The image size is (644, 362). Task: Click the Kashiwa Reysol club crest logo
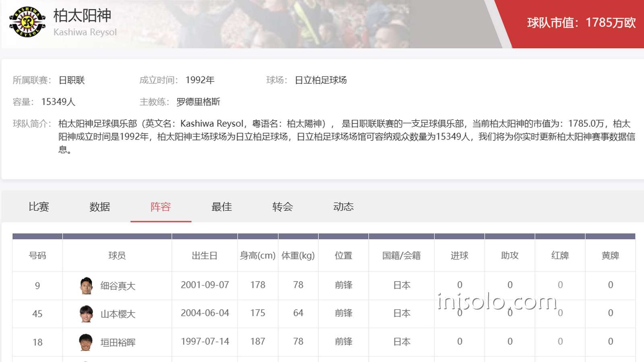coord(27,22)
